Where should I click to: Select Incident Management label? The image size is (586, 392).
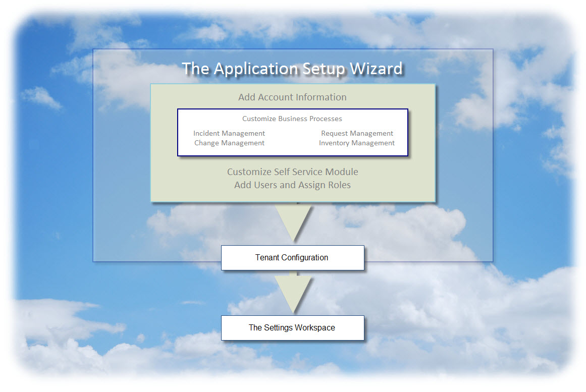pos(229,133)
